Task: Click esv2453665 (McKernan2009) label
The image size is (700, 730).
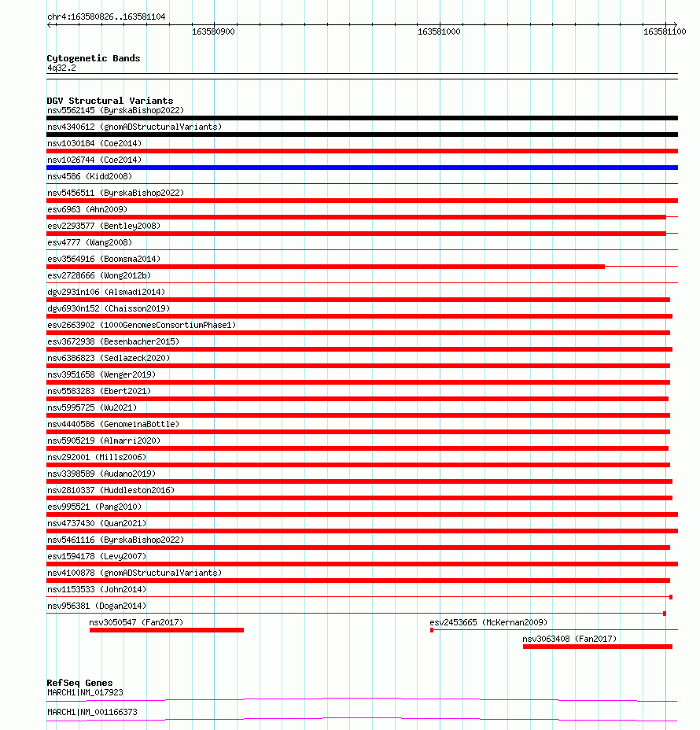Action: click(x=488, y=622)
